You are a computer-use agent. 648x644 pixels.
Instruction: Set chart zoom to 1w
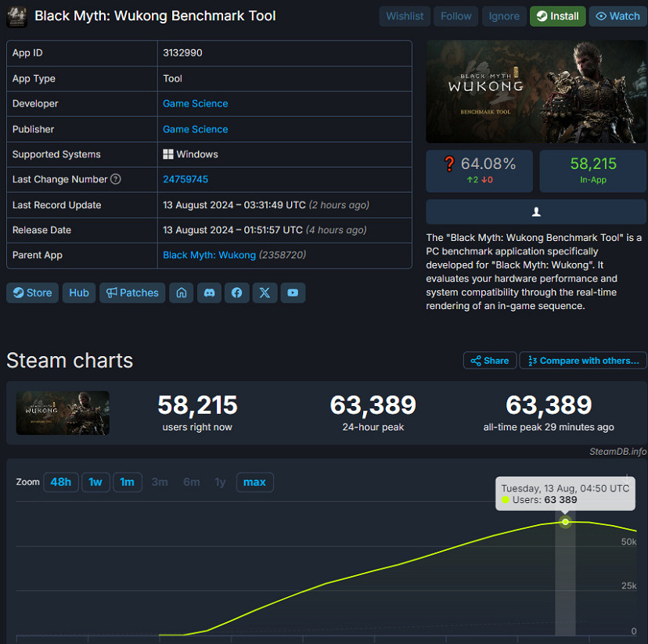95,482
